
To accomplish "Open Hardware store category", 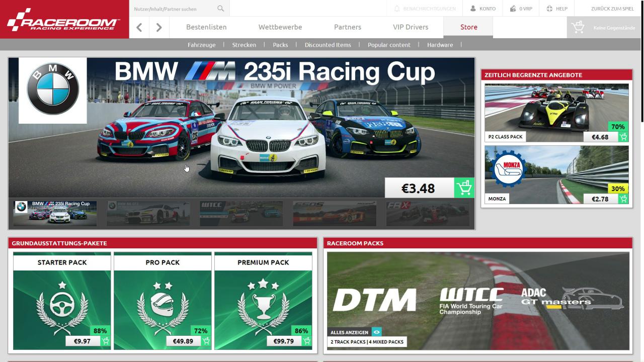I will (x=440, y=45).
